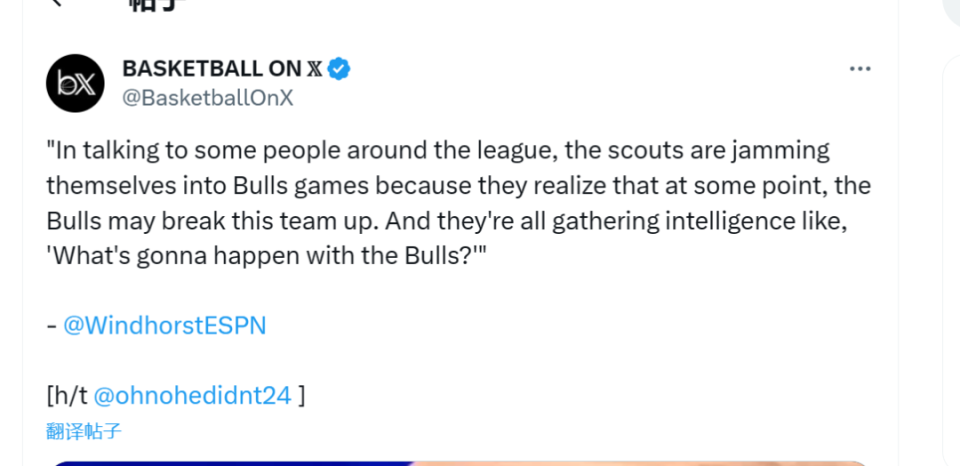Click the line 'What's gonna happen with the Bulls?'
This screenshot has height=466, width=960.
266,256
